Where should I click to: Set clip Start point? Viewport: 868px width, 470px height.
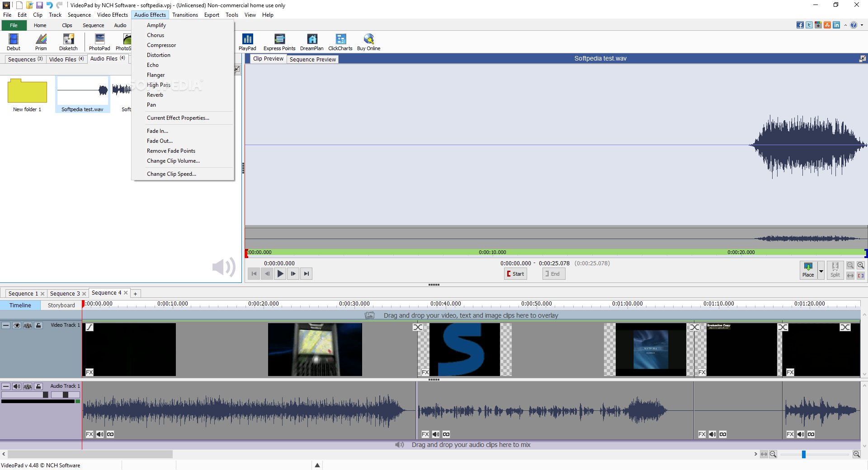[x=515, y=274]
